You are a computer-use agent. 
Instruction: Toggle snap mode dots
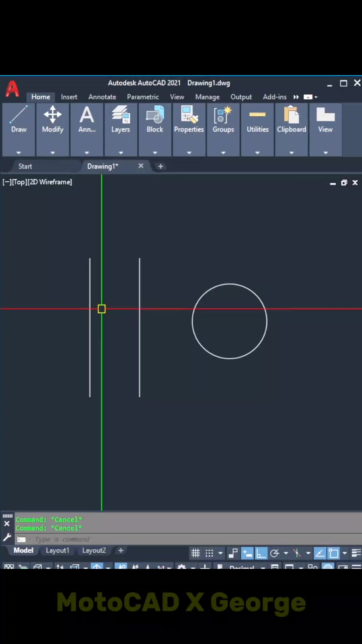click(209, 553)
